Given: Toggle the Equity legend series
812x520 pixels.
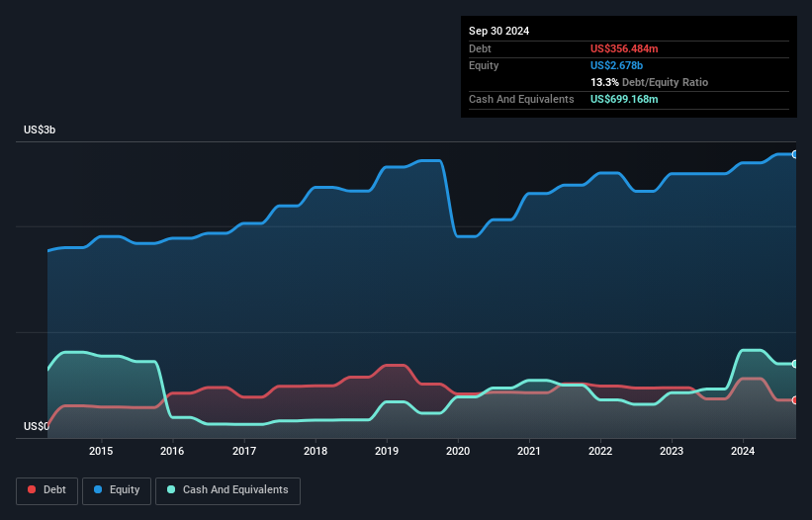Looking at the screenshot, I should point(117,490).
